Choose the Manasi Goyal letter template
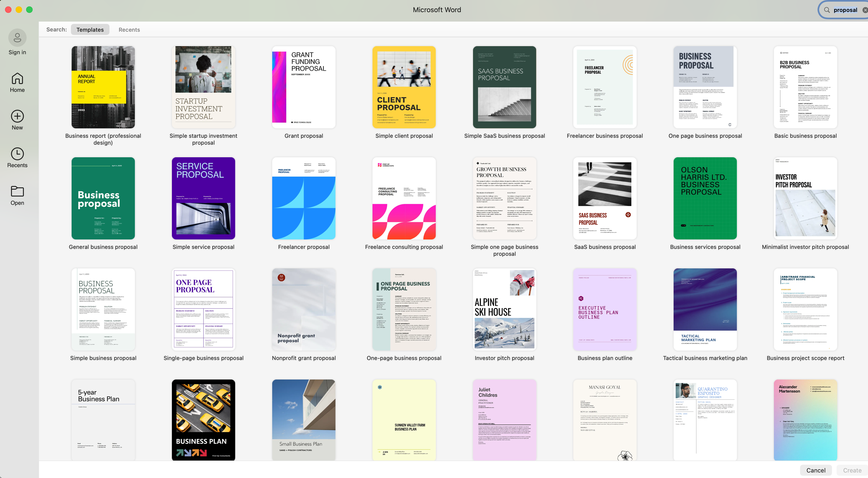 point(605,420)
